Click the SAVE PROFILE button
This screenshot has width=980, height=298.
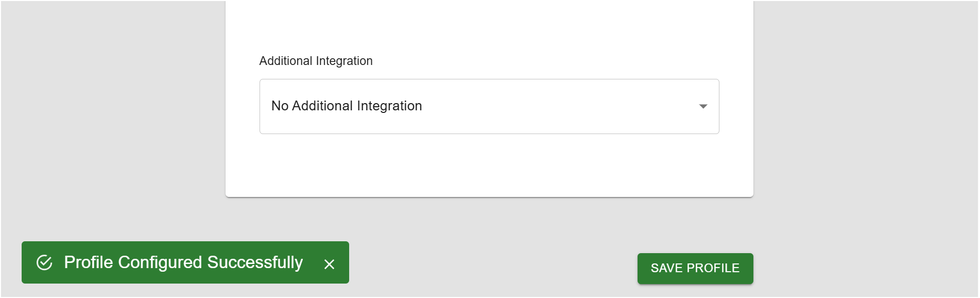click(x=695, y=268)
